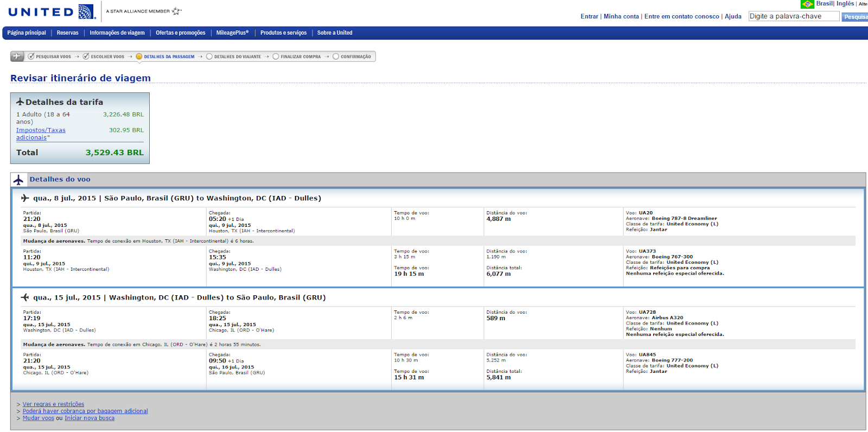Click flight number UA20
Image resolution: width=868 pixels, height=432 pixels.
point(646,213)
